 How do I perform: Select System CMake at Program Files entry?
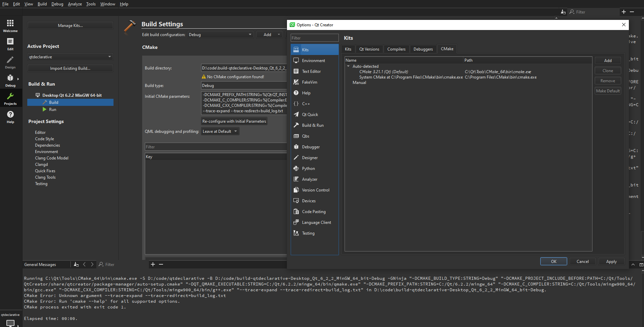click(x=411, y=77)
